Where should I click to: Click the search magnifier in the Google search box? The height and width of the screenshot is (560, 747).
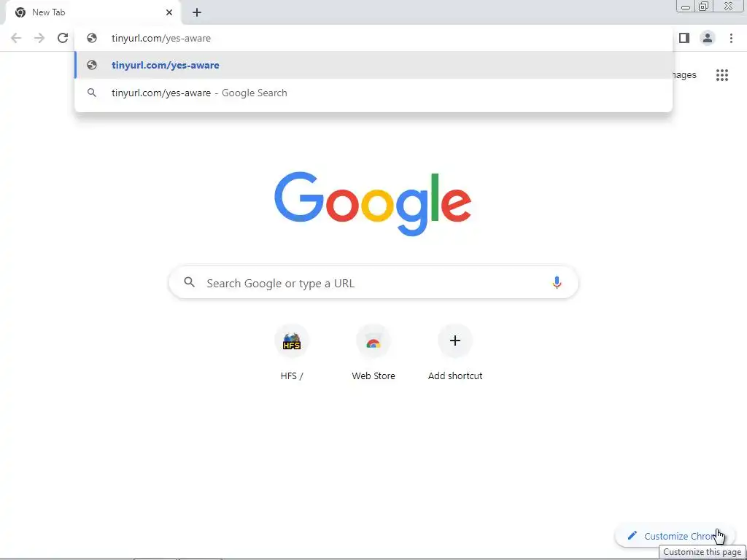click(190, 282)
